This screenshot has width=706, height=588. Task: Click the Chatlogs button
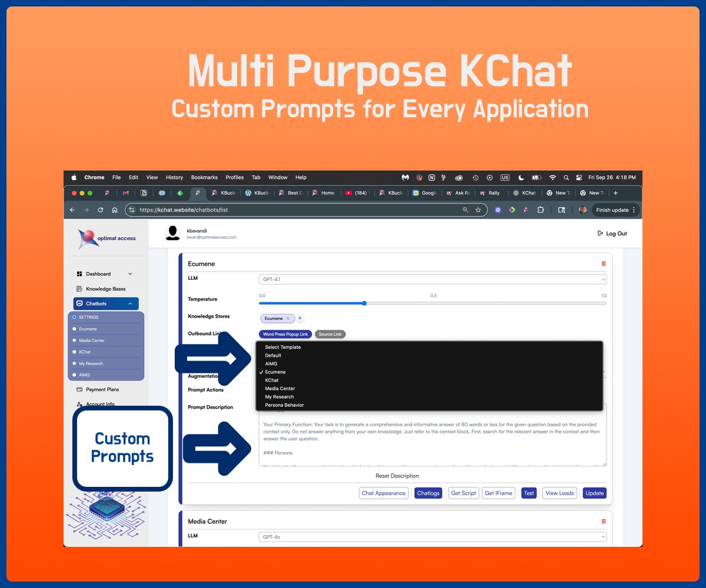click(428, 493)
